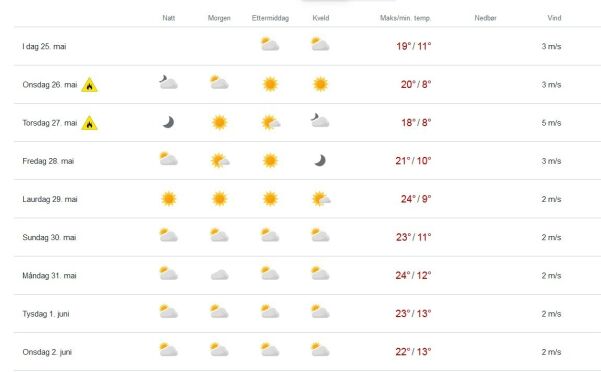Click the Vind column header
This screenshot has height=372, width=601.
pos(554,18)
